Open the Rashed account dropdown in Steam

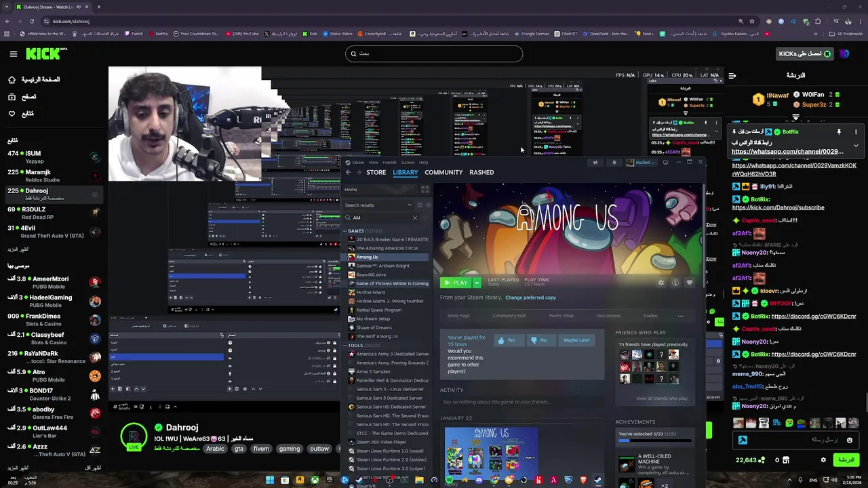(x=641, y=163)
